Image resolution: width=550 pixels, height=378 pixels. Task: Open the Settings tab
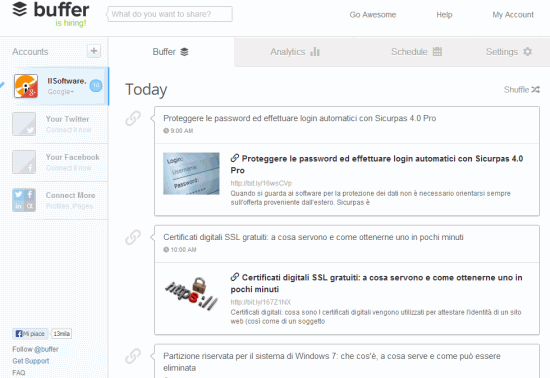(509, 52)
